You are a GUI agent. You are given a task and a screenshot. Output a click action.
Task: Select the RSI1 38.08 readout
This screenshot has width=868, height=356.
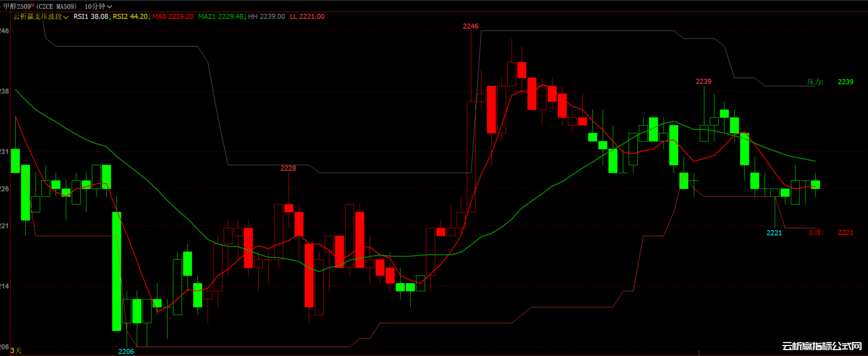pyautogui.click(x=91, y=16)
